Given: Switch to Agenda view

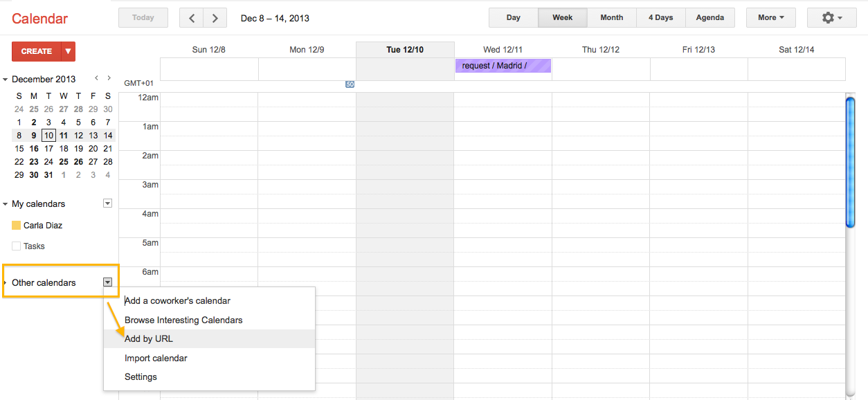Looking at the screenshot, I should [710, 18].
